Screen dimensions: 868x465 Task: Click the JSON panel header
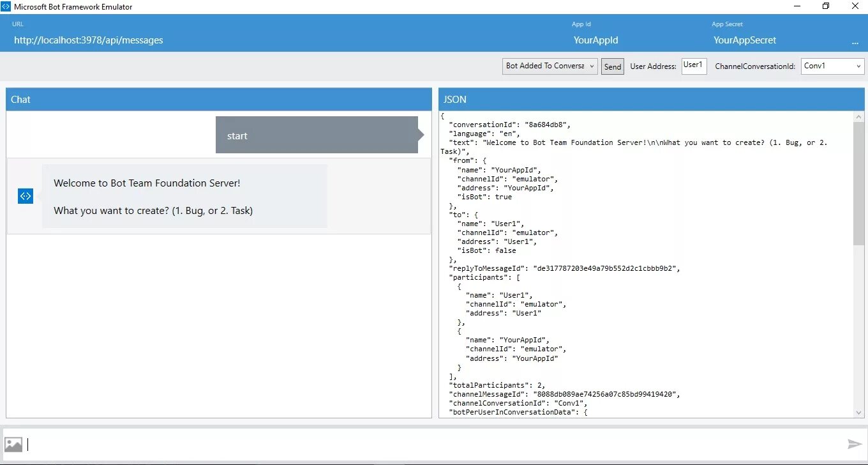pos(652,100)
